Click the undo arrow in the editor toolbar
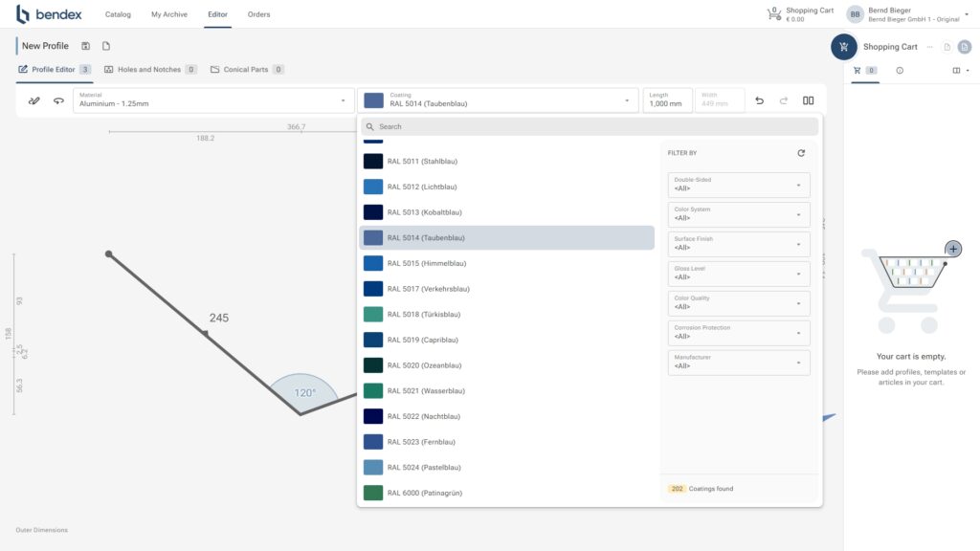This screenshot has width=980, height=551. (760, 100)
